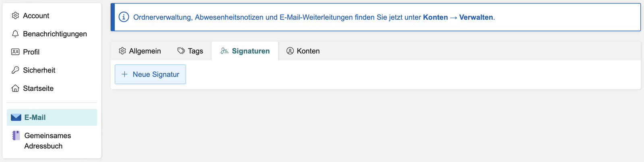
Task: Click the blue envelope E-Mail icon
Action: (16, 117)
